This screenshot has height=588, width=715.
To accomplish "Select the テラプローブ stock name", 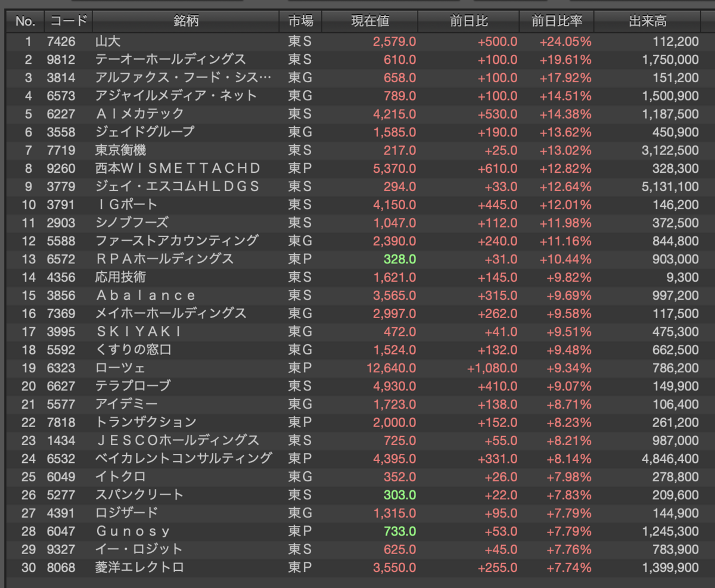I will (133, 385).
